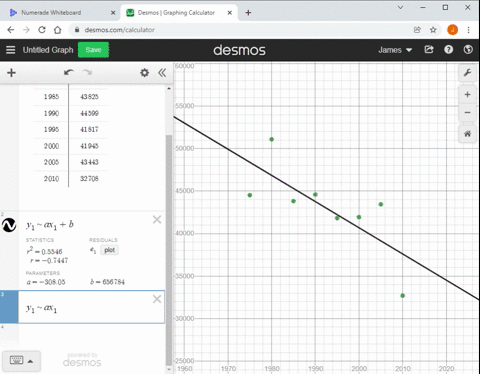Select table cell 1995
The height and width of the screenshot is (374, 480).
[x=51, y=129]
